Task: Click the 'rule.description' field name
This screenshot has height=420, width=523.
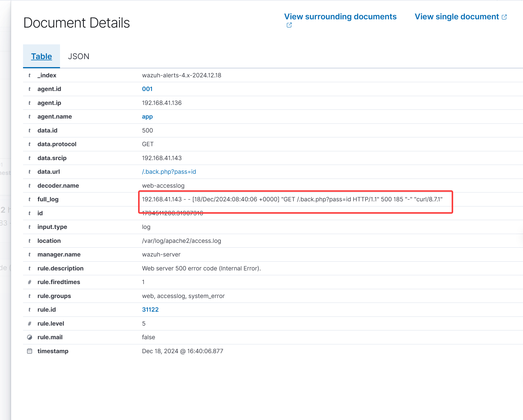Action: pyautogui.click(x=60, y=268)
